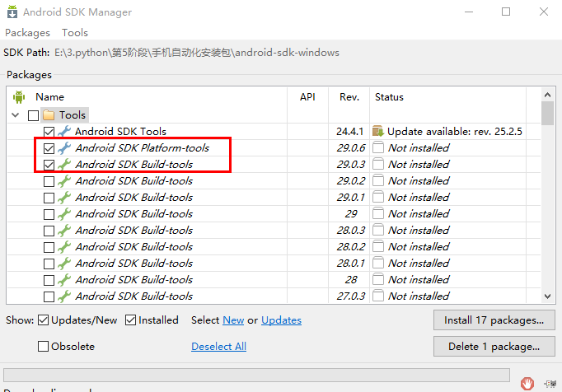562x392 pixels.
Task: Click the Name column header
Action: point(49,96)
